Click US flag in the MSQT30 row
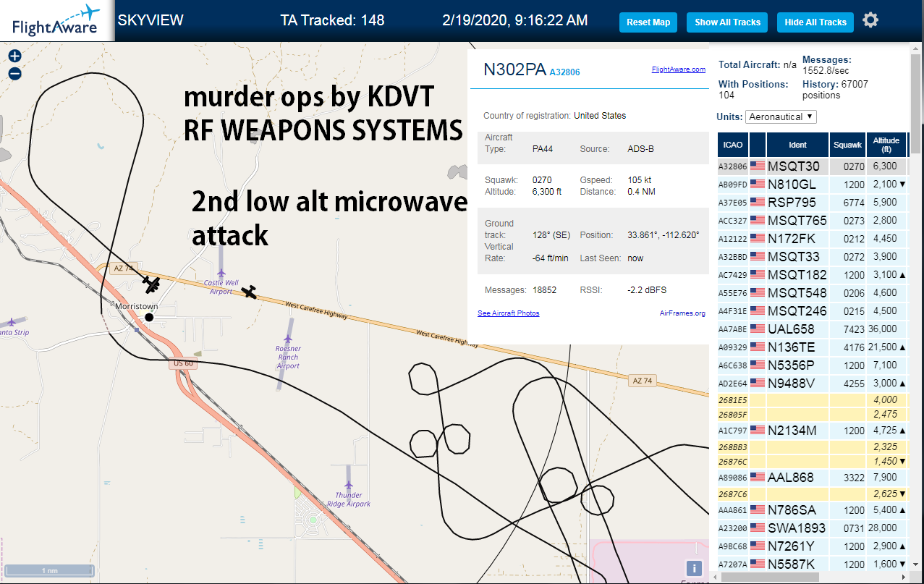 pyautogui.click(x=758, y=166)
